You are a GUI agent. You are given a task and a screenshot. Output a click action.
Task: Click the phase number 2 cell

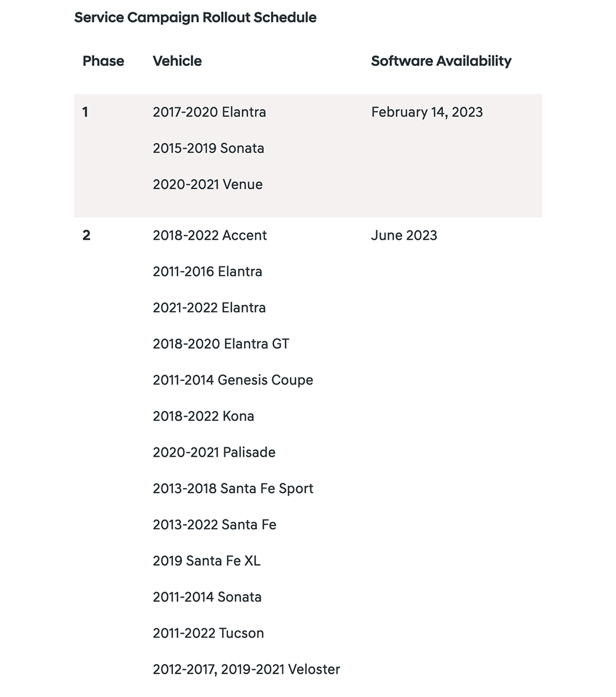(x=86, y=235)
